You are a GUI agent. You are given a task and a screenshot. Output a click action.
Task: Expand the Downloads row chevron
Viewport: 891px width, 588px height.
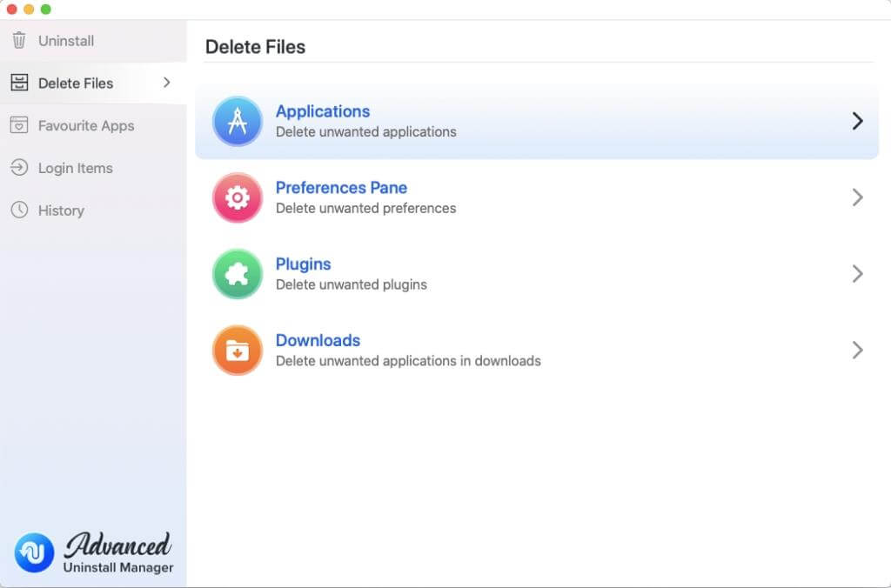[857, 351]
